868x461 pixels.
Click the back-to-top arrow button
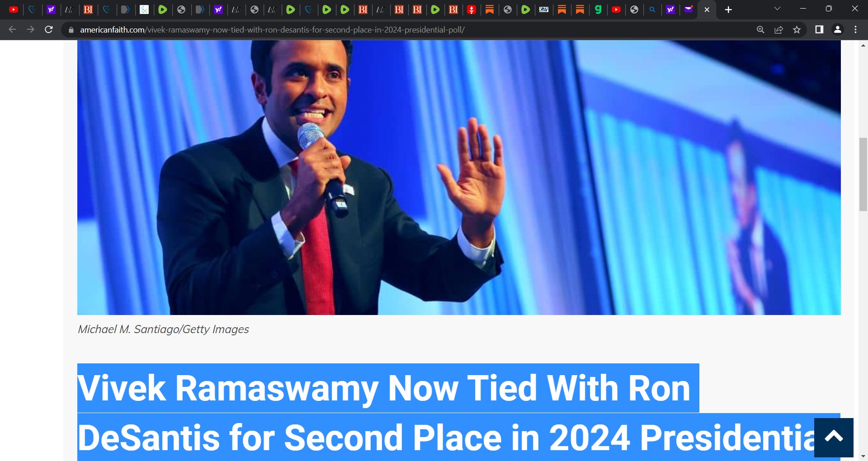point(834,437)
